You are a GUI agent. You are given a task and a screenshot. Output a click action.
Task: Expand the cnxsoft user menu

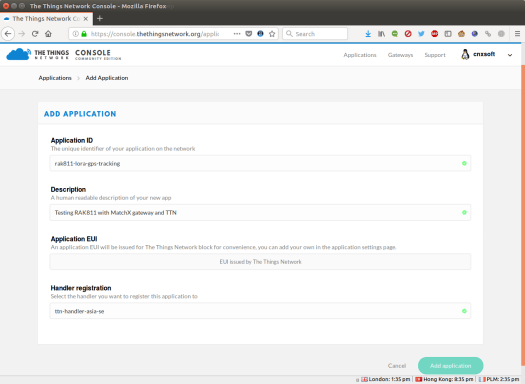coord(510,55)
